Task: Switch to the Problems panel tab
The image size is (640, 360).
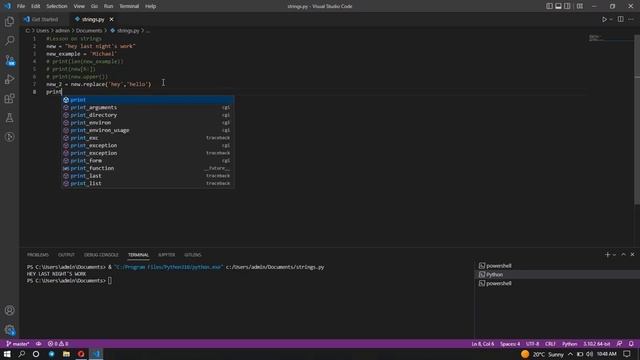Action: click(x=38, y=255)
